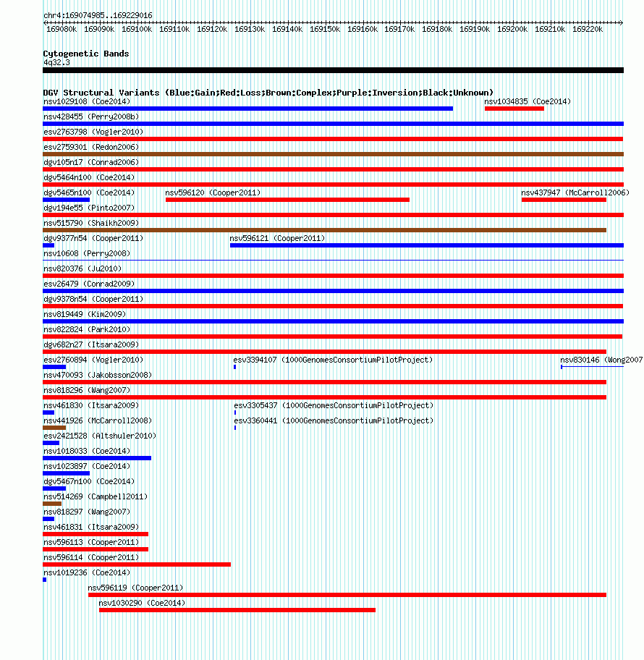Click nsv596120 (Cooper2011) label

[213, 192]
